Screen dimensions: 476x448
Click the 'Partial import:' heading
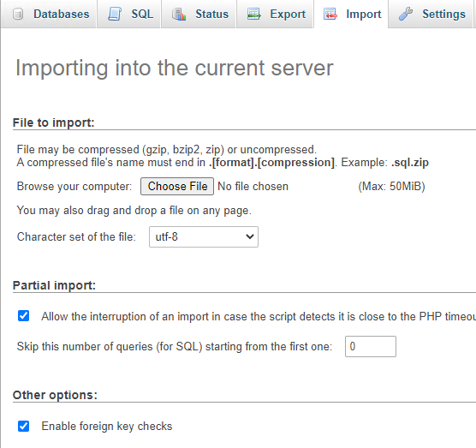pos(54,285)
